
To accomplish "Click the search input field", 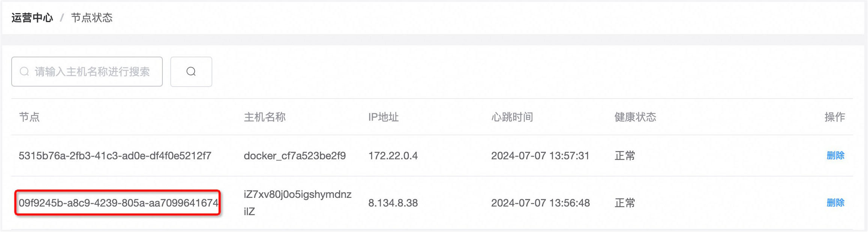I will pyautogui.click(x=94, y=72).
